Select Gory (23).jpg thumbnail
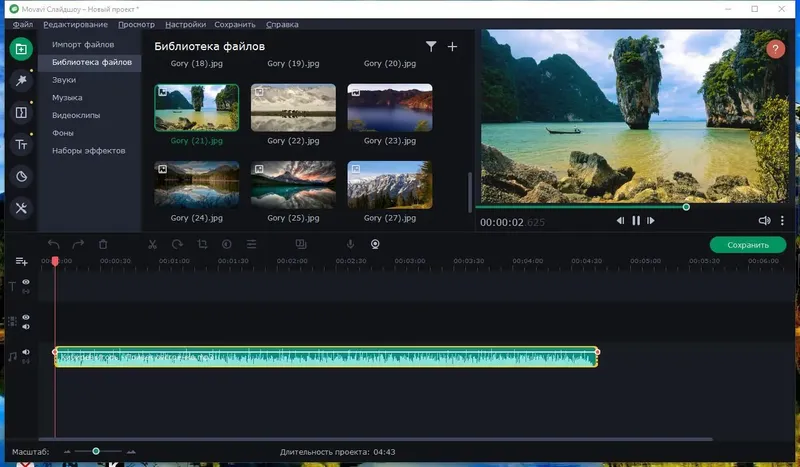800x467 pixels. tap(390, 108)
